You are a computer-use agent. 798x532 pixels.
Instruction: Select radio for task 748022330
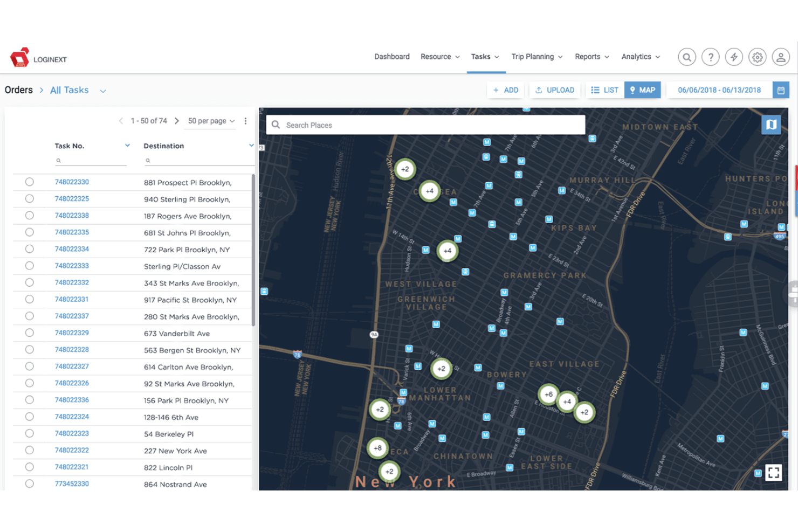29,182
